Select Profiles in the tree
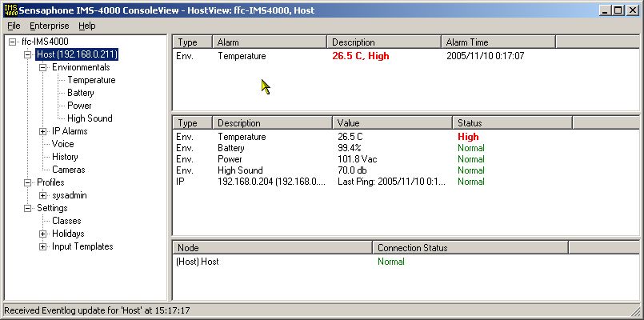Image resolution: width=644 pixels, height=320 pixels. click(x=50, y=182)
